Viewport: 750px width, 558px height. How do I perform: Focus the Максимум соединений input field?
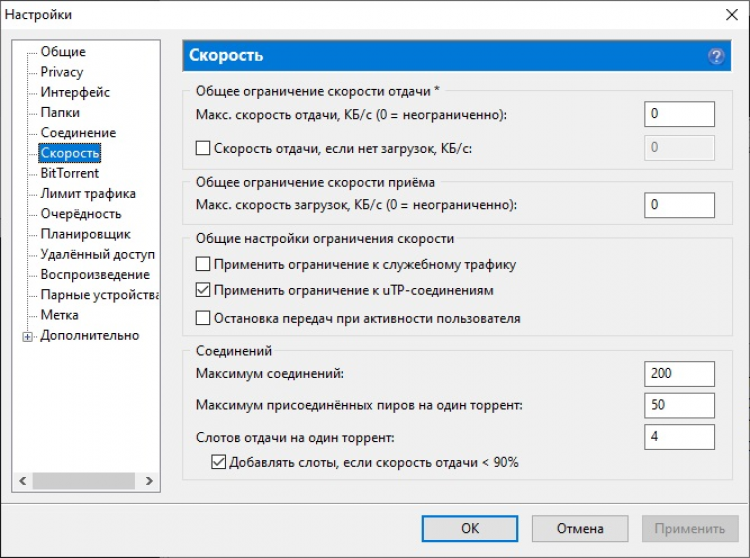tap(679, 374)
